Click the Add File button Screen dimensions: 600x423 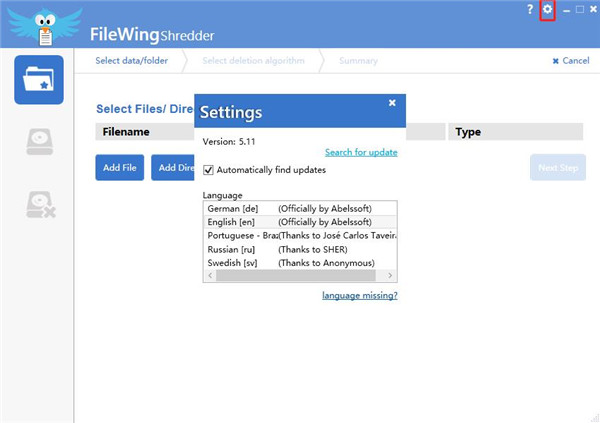click(120, 167)
